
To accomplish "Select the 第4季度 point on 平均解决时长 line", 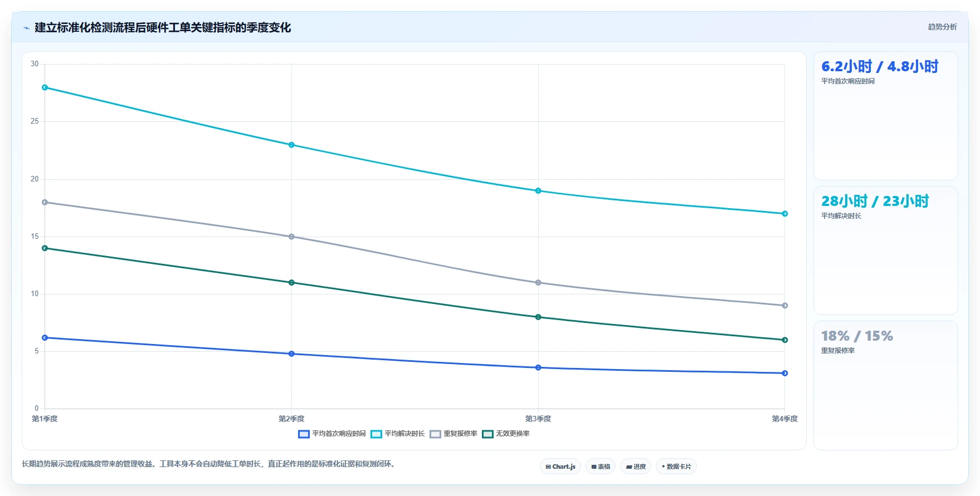I will [x=785, y=214].
